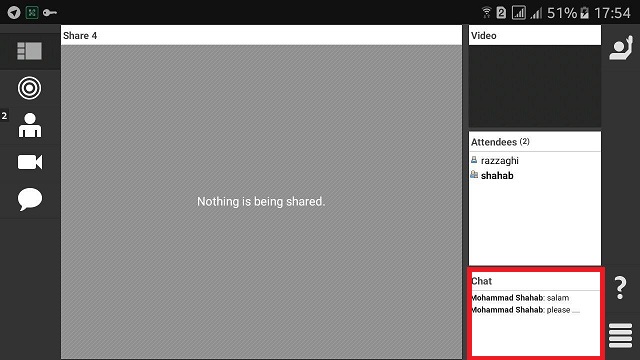The image size is (640, 360).
Task: Open help question mark icon
Action: (620, 288)
